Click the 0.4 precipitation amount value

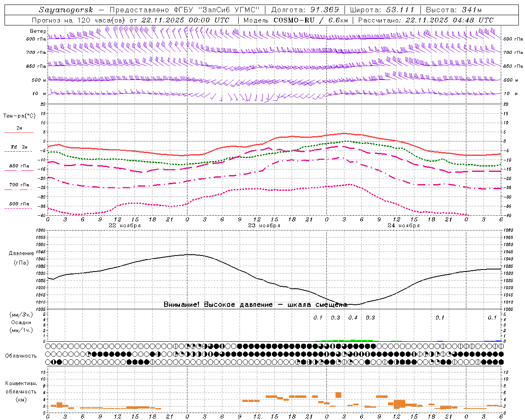click(x=353, y=318)
